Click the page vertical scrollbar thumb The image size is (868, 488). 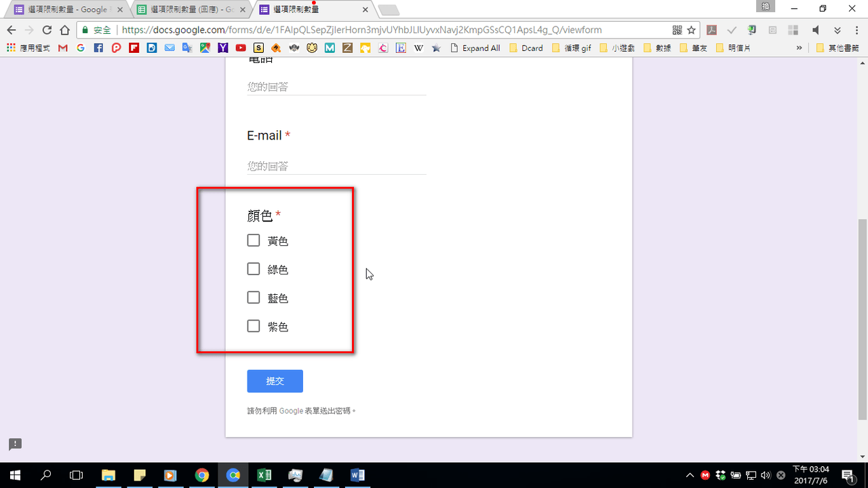(863, 319)
